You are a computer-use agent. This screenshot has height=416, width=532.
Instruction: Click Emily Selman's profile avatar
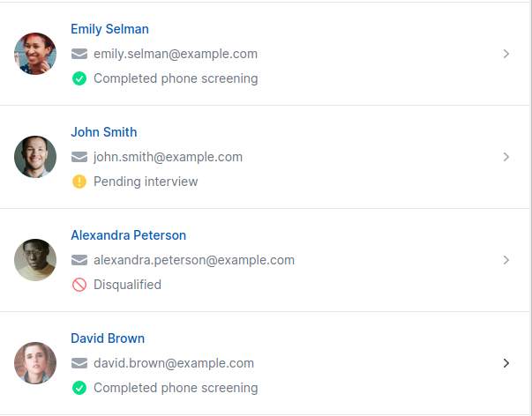(35, 54)
